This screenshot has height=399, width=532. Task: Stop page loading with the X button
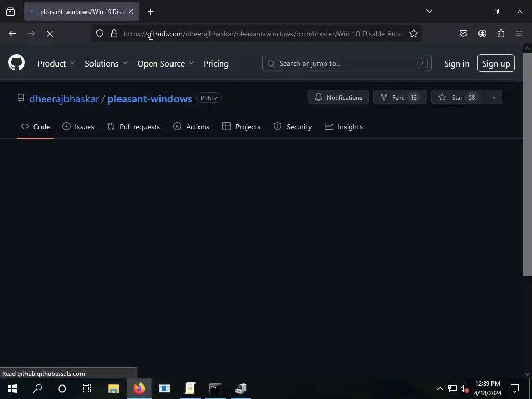(50, 34)
